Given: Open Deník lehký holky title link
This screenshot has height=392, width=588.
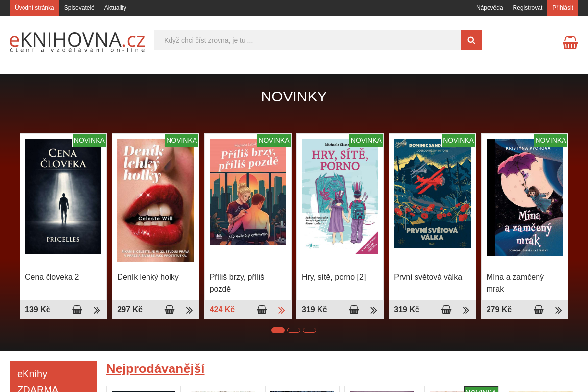Looking at the screenshot, I should 148,277.
